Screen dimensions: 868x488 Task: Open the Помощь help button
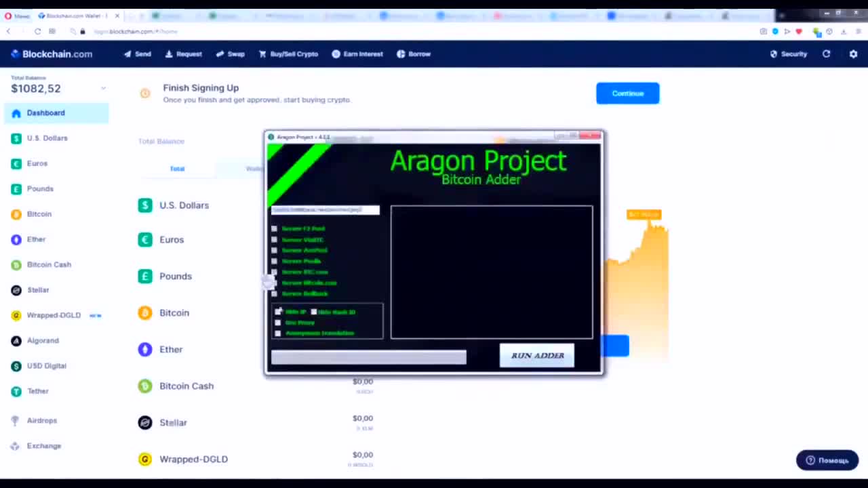pyautogui.click(x=827, y=460)
